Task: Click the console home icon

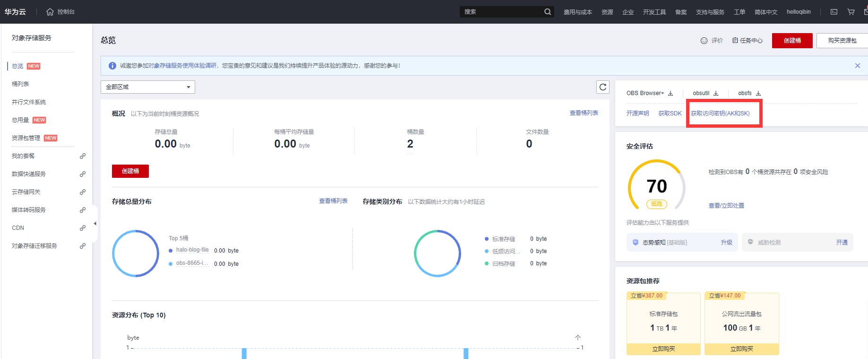Action: pos(50,12)
